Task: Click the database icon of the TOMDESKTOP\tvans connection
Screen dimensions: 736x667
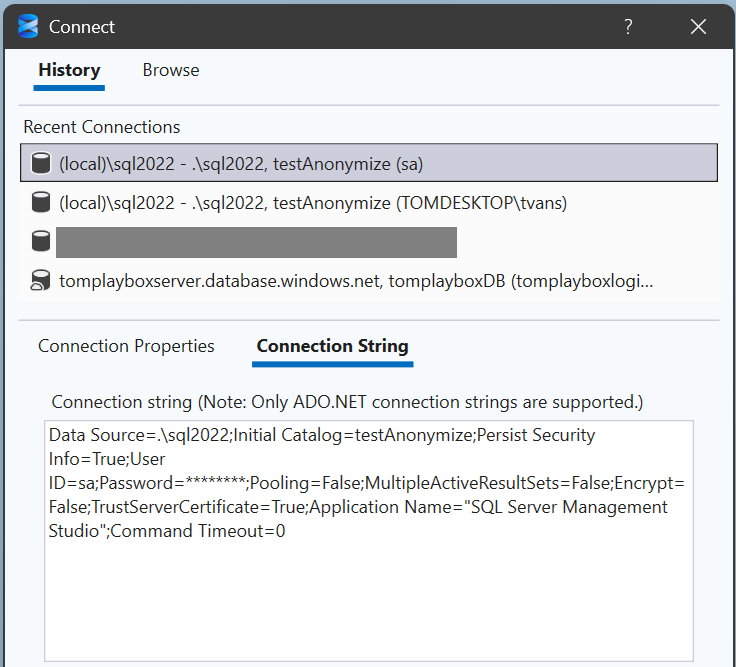Action: point(41,202)
